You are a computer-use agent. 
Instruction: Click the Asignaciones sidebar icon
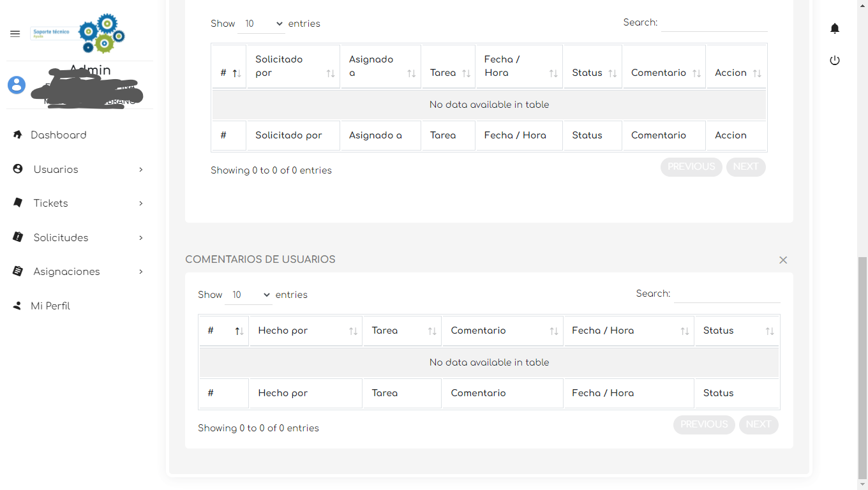pyautogui.click(x=18, y=271)
